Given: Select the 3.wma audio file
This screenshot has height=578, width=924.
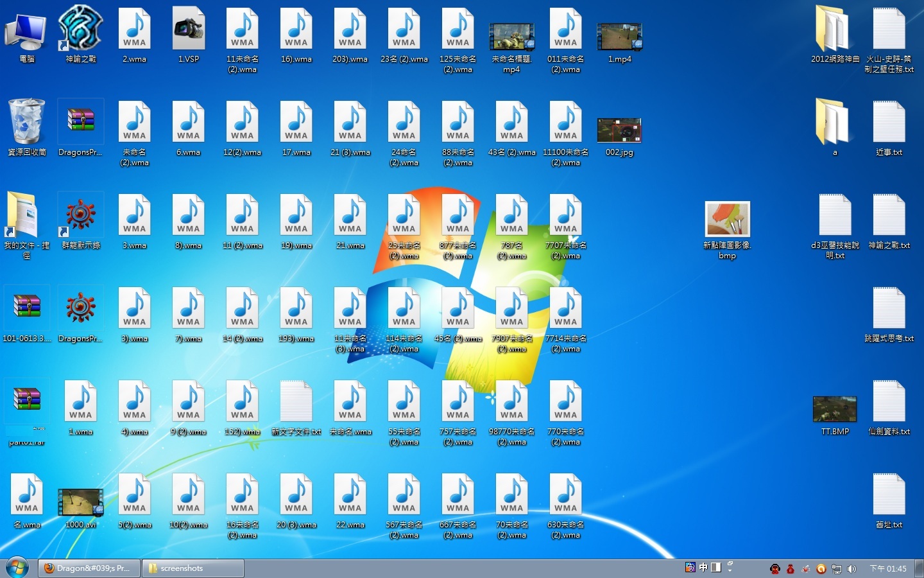Looking at the screenshot, I should [135, 222].
